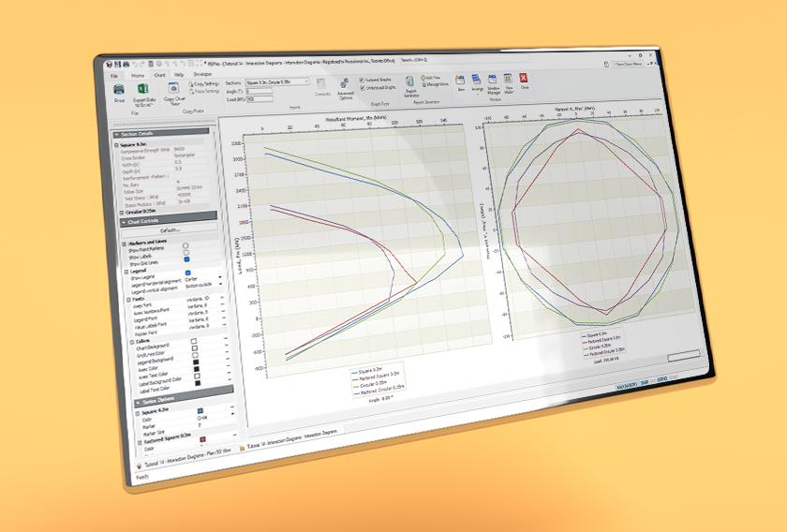Click the Compute button icon
The image size is (787, 532).
[x=321, y=83]
